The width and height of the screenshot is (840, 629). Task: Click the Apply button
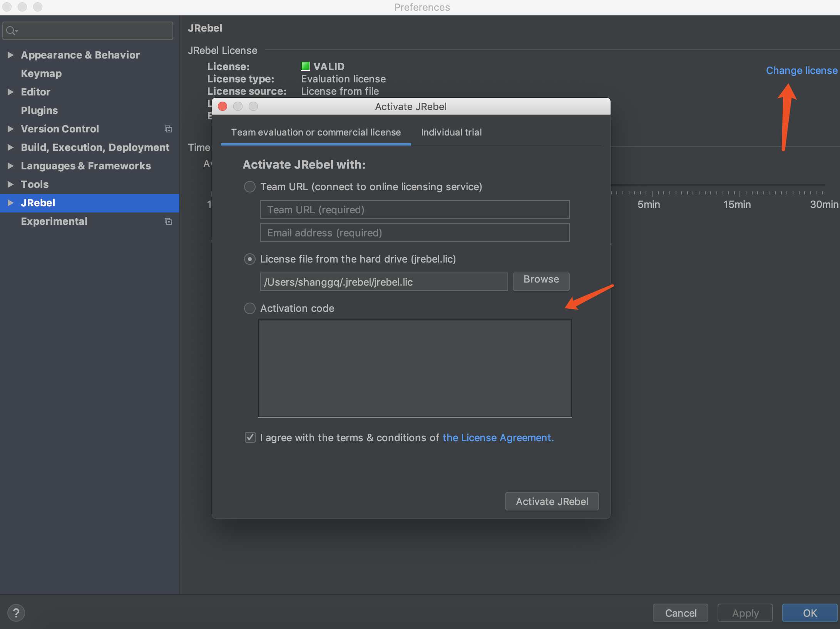[x=745, y=613]
